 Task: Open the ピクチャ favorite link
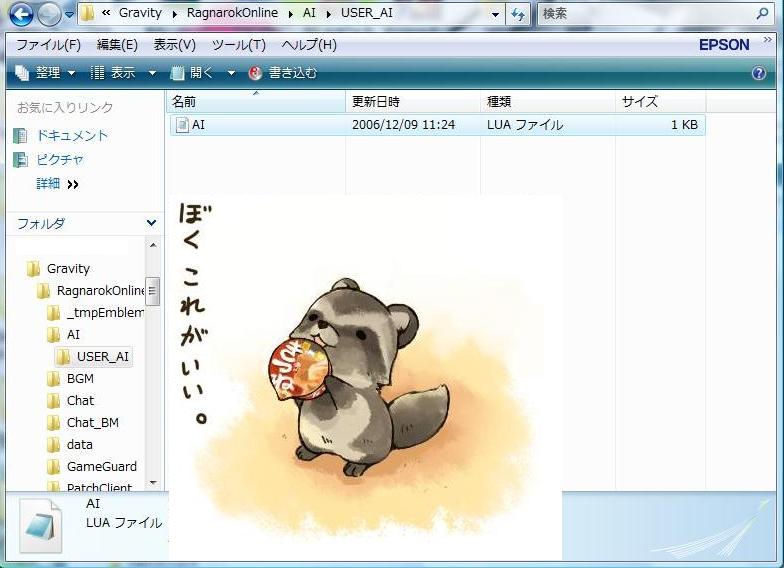click(48, 160)
